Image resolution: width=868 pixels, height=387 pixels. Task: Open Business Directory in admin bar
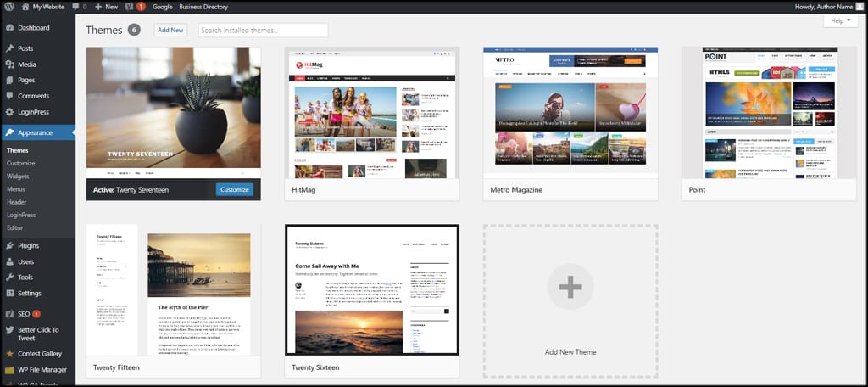203,7
